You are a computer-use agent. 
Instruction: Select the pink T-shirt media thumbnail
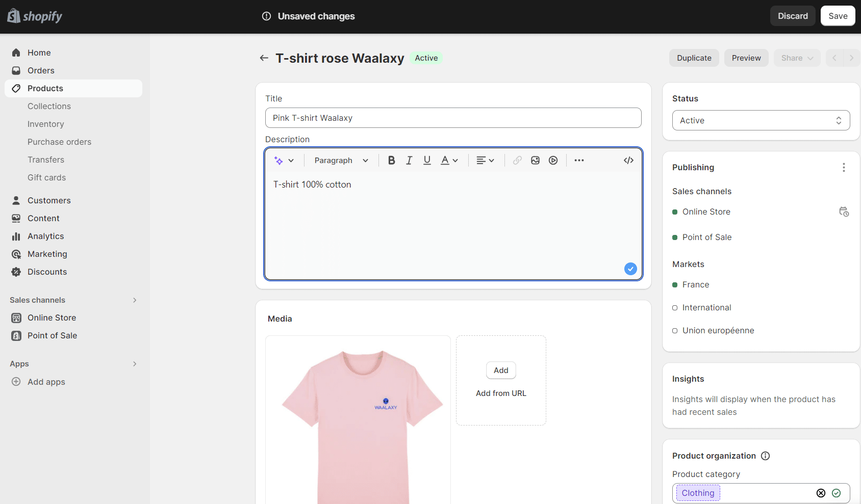coord(358,420)
